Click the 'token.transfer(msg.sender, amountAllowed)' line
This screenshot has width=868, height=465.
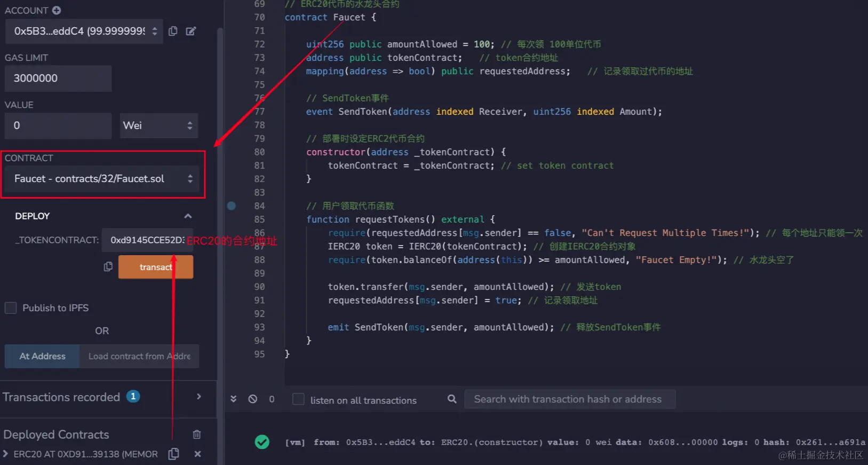click(x=474, y=287)
